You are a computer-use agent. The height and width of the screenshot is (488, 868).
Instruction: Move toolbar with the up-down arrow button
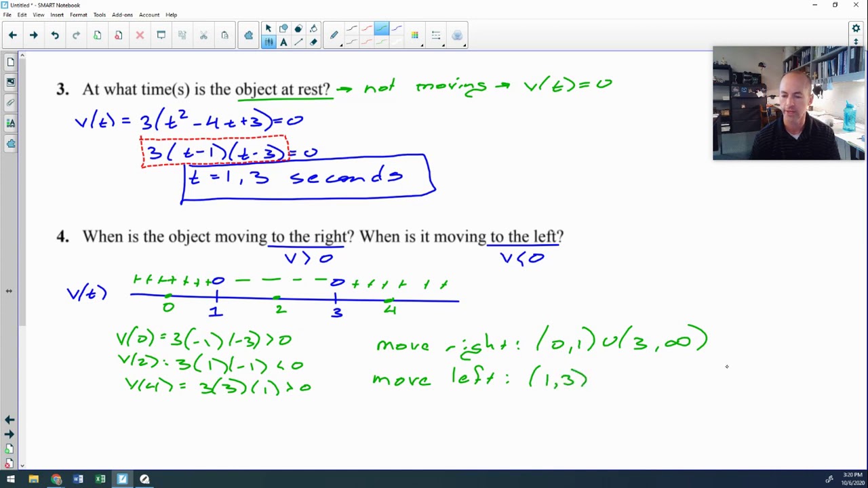pos(856,42)
